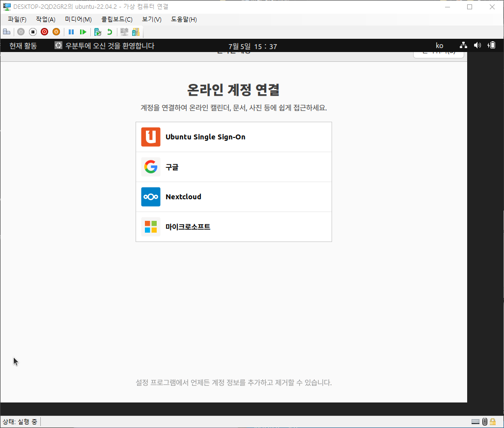This screenshot has height=428, width=504.
Task: Click the partially hidden skip button at top right
Action: click(x=439, y=55)
